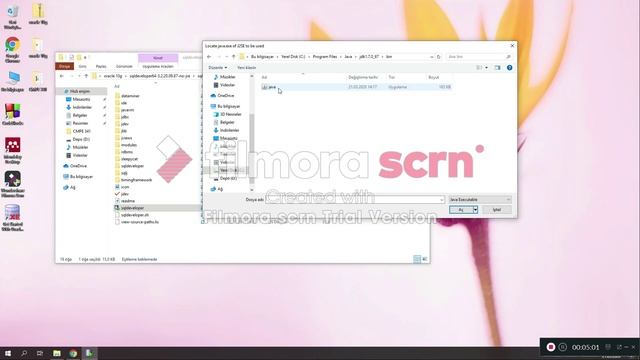Open the view options icon in the dialog
This screenshot has width=640, height=360.
click(479, 68)
